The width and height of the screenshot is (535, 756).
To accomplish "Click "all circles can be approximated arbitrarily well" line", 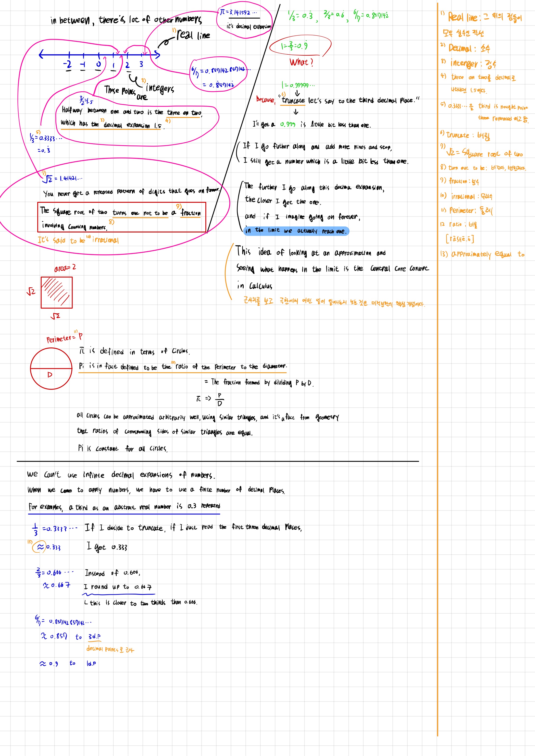I will click(208, 417).
